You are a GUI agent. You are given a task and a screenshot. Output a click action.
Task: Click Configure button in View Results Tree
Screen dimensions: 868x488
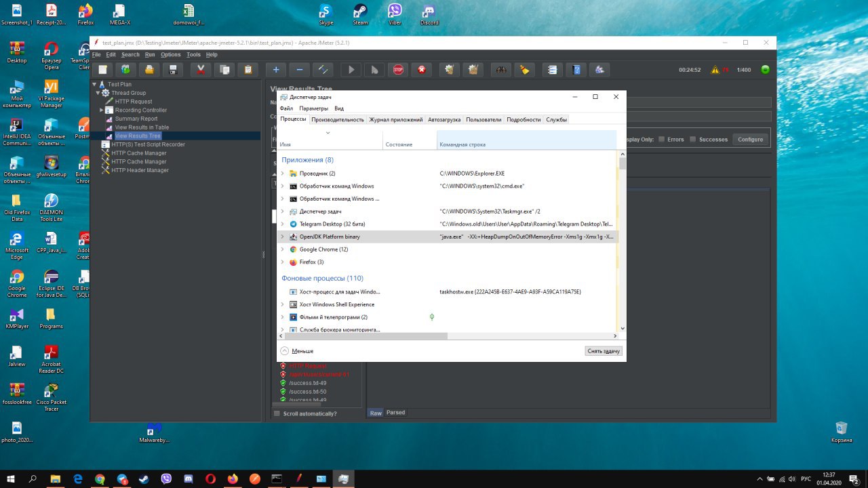click(750, 139)
